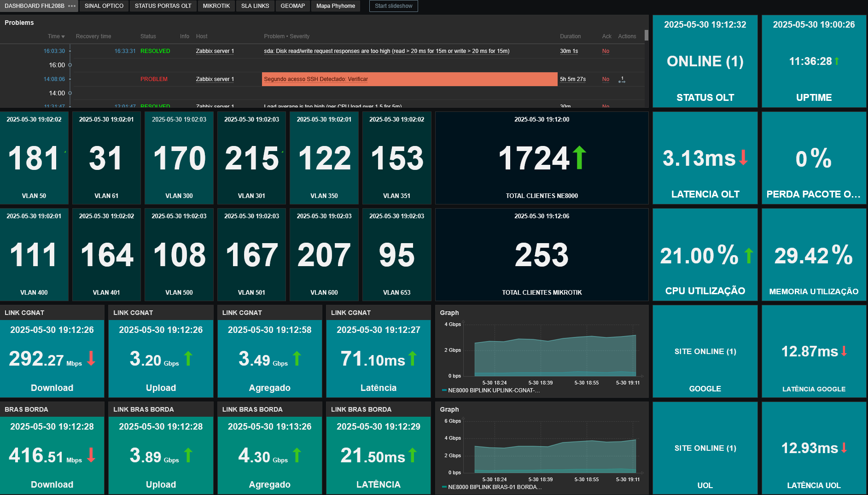The width and height of the screenshot is (868, 495).
Task: Open the DASHBOARD FHL208B page options ellipsis
Action: click(71, 6)
